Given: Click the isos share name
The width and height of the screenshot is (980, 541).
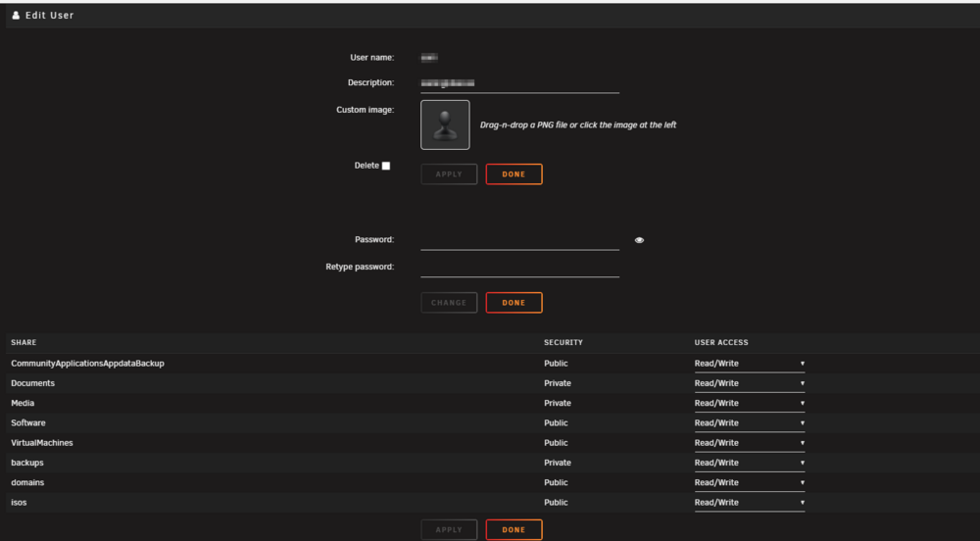Looking at the screenshot, I should coord(19,503).
